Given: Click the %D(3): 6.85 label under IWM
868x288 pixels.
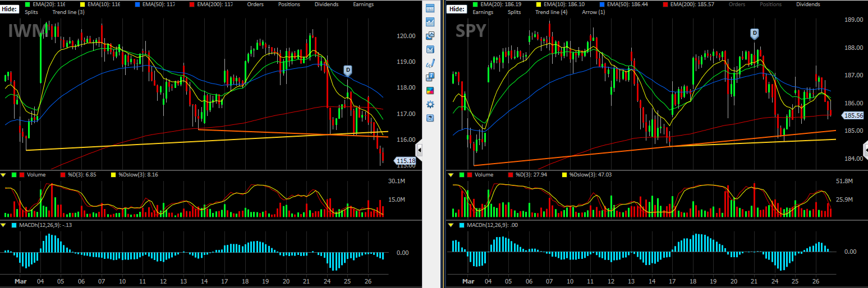Looking at the screenshot, I should tap(82, 175).
